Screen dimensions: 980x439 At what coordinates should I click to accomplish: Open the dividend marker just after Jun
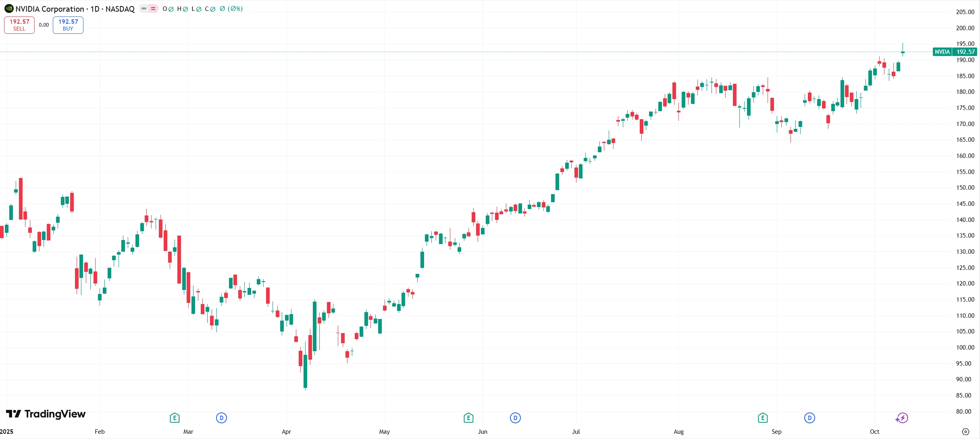tap(515, 418)
